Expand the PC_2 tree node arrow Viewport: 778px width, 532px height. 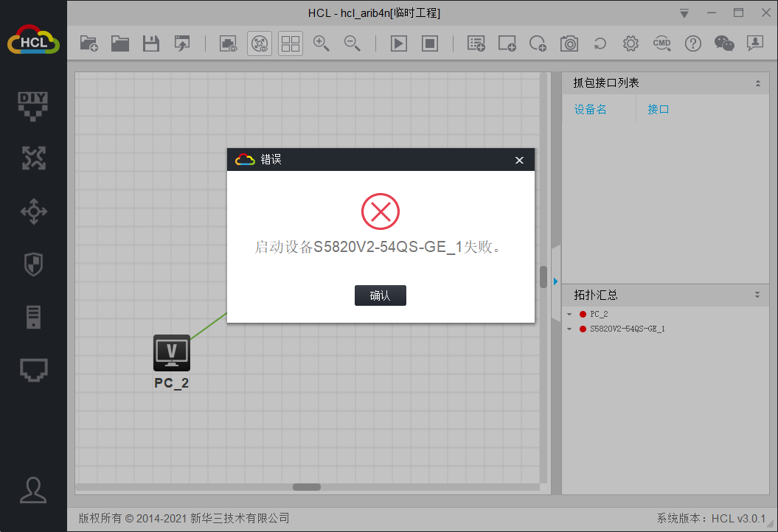coord(569,315)
